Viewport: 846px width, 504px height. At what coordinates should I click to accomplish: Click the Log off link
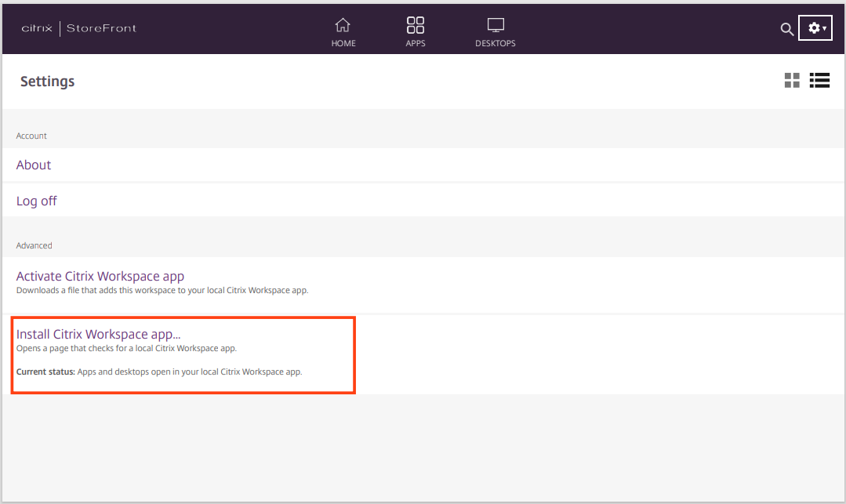pyautogui.click(x=36, y=201)
